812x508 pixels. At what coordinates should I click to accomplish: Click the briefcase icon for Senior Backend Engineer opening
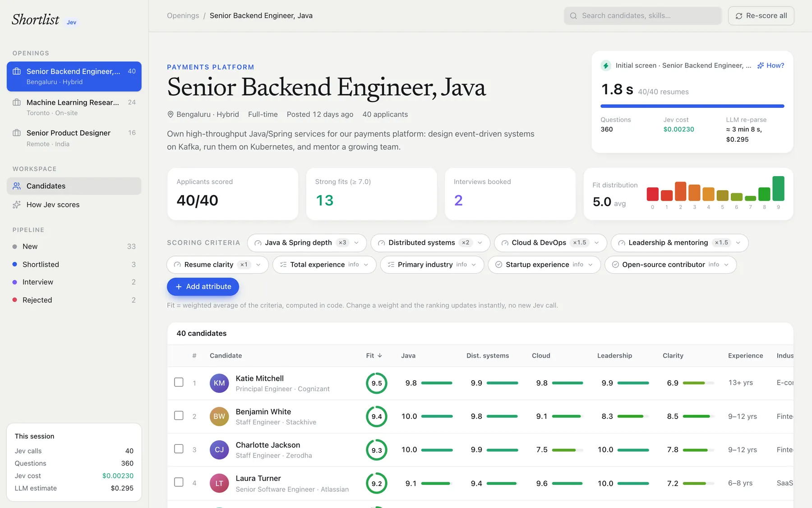click(17, 71)
